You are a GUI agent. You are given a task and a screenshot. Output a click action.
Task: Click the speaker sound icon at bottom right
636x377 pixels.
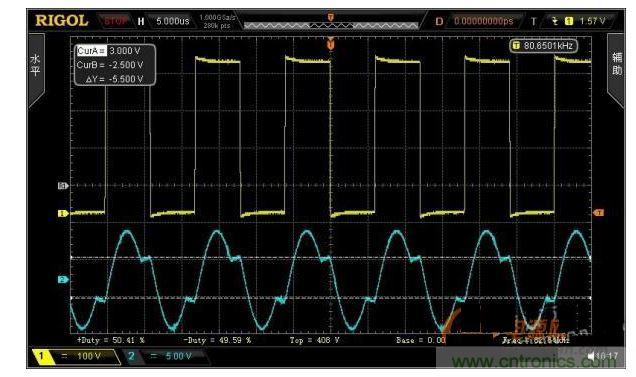pos(591,356)
